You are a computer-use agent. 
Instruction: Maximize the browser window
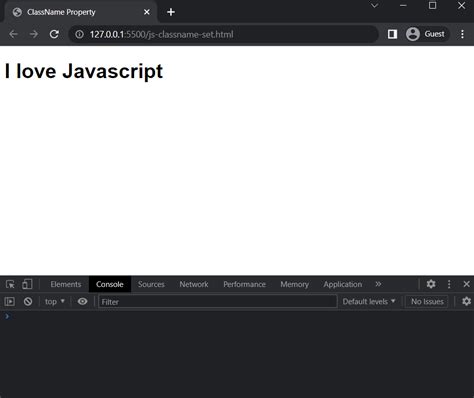(432, 5)
